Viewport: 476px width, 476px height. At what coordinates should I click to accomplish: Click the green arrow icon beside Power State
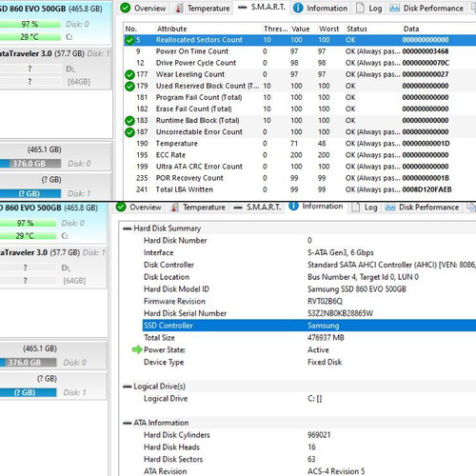click(x=137, y=349)
